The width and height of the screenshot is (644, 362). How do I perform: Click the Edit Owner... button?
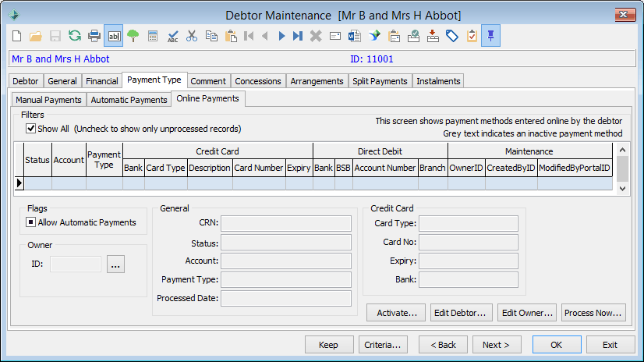[527, 313]
